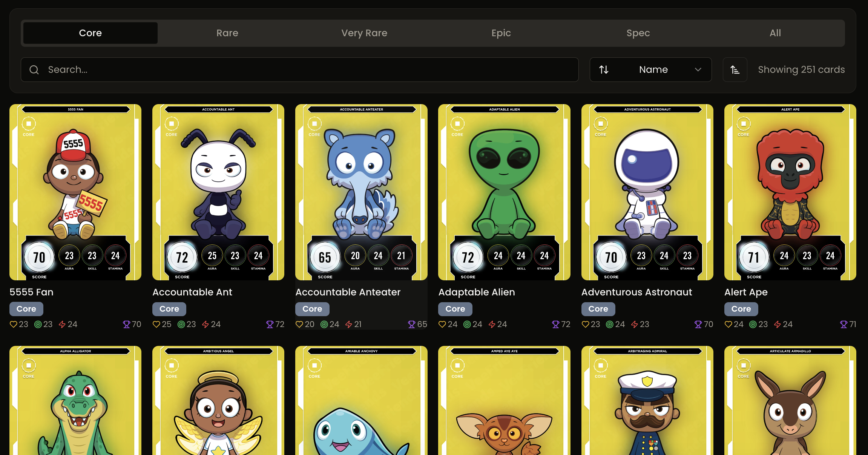Click the Search input field

point(300,69)
